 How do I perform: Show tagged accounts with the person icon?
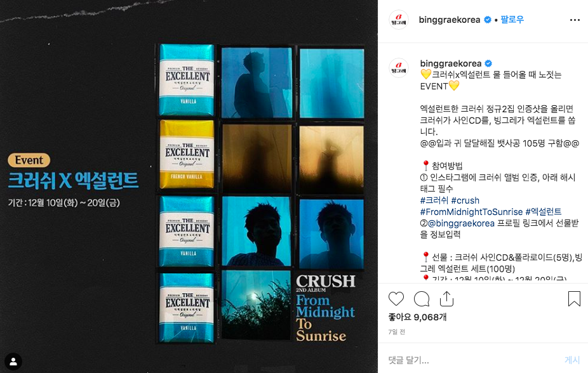13,362
